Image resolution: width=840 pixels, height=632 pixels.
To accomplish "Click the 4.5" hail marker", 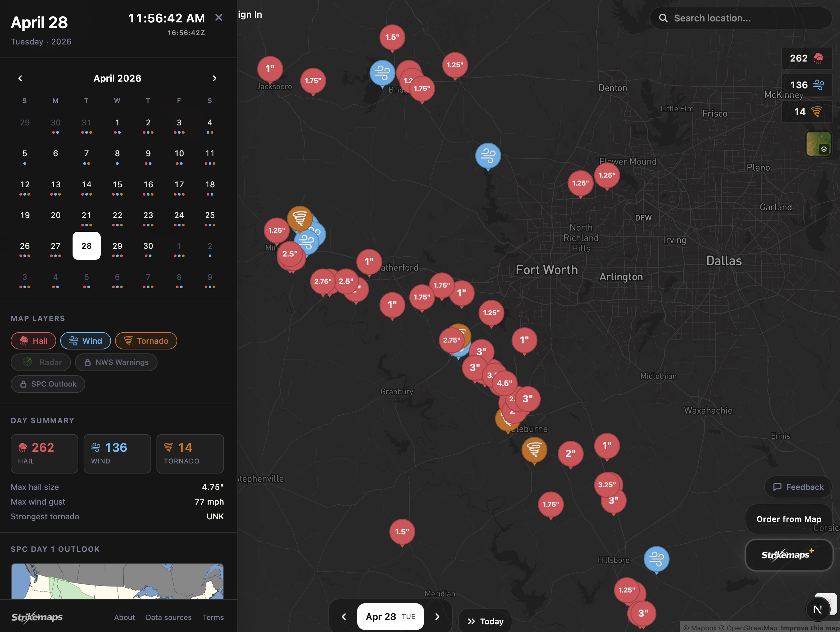I will [x=504, y=383].
